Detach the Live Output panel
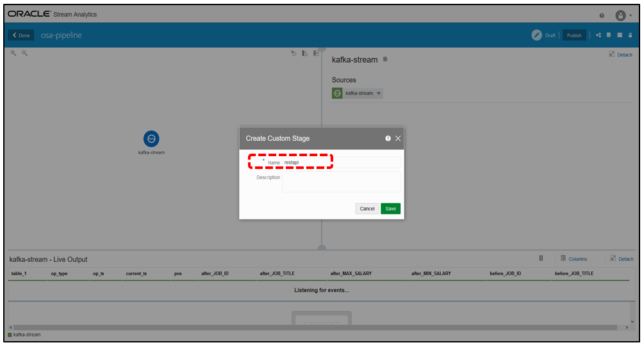 (622, 259)
